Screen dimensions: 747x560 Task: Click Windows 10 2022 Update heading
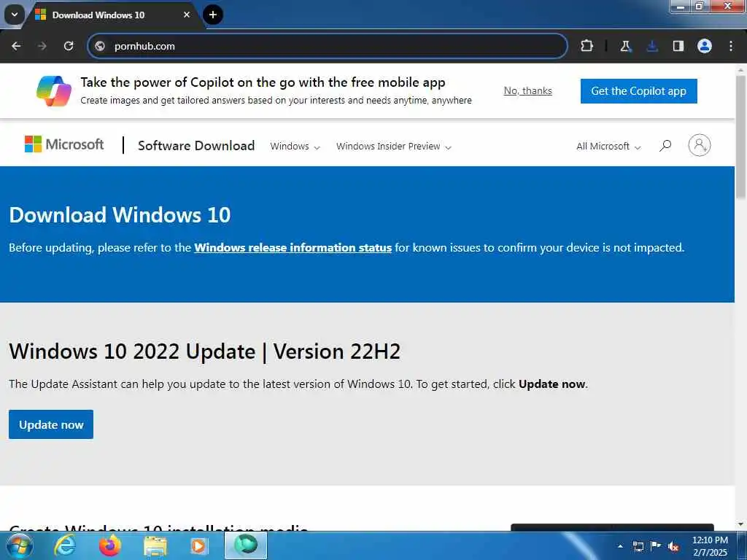[x=205, y=351]
